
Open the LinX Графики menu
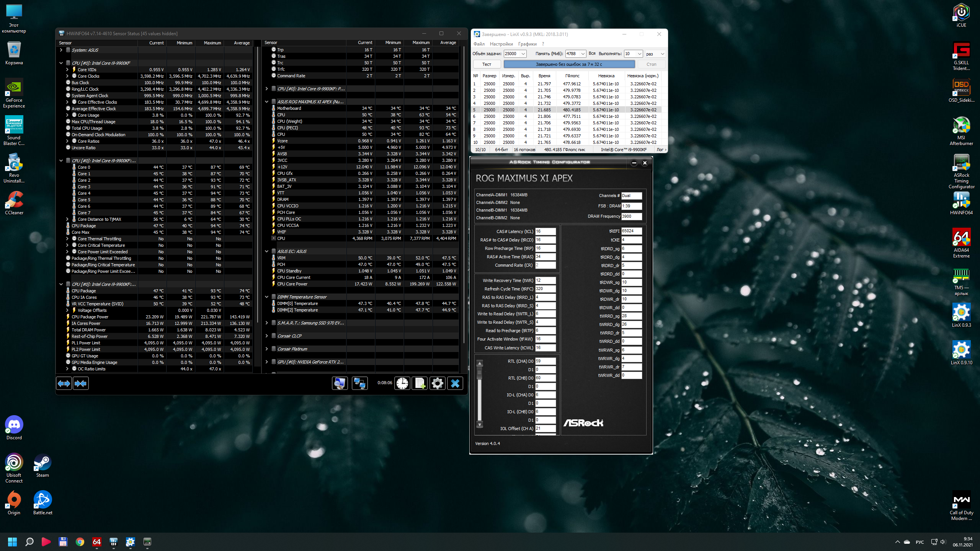(x=527, y=44)
